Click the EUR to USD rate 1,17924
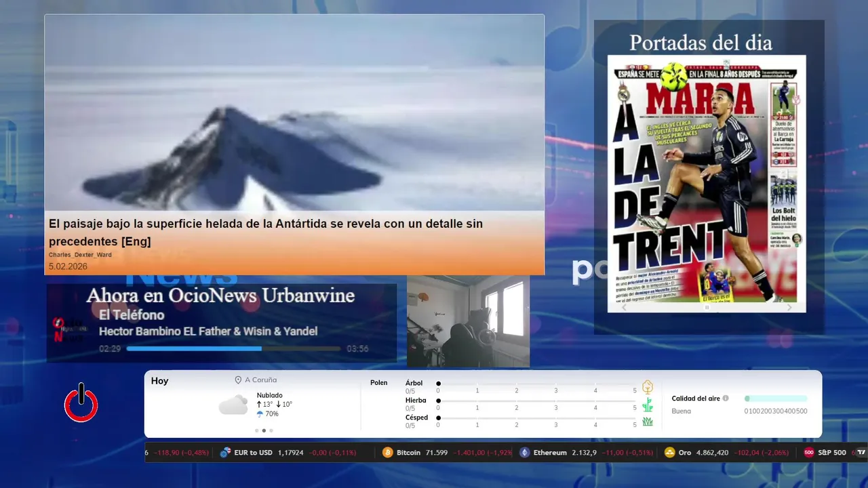This screenshot has width=868, height=488. (x=290, y=453)
